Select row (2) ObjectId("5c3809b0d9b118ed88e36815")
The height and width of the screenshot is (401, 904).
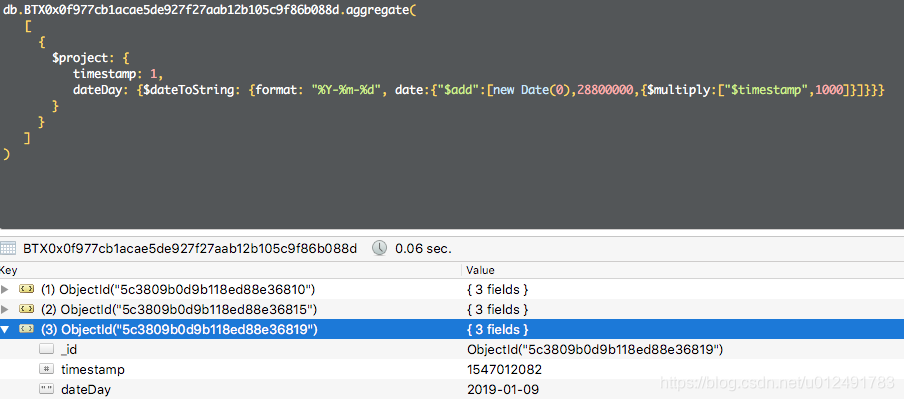click(452, 309)
